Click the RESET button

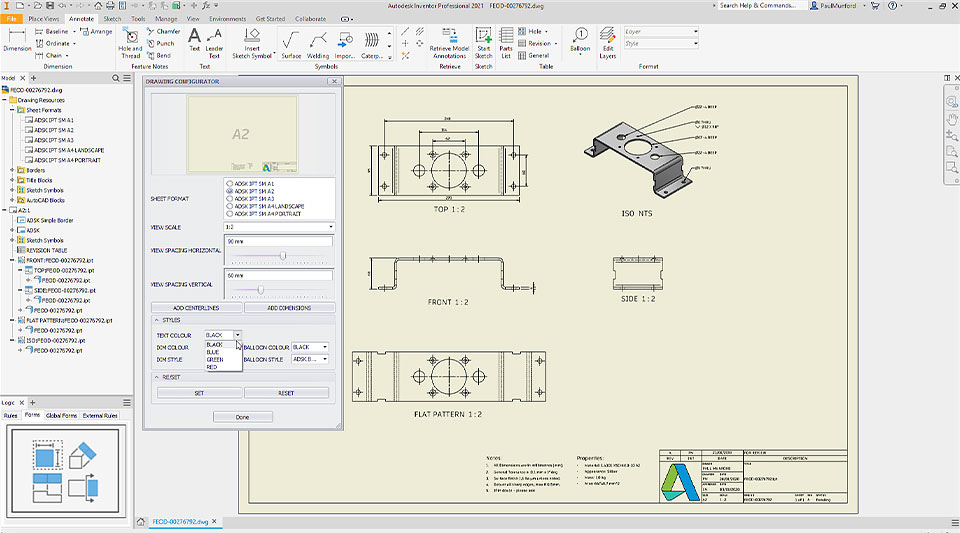[x=286, y=393]
